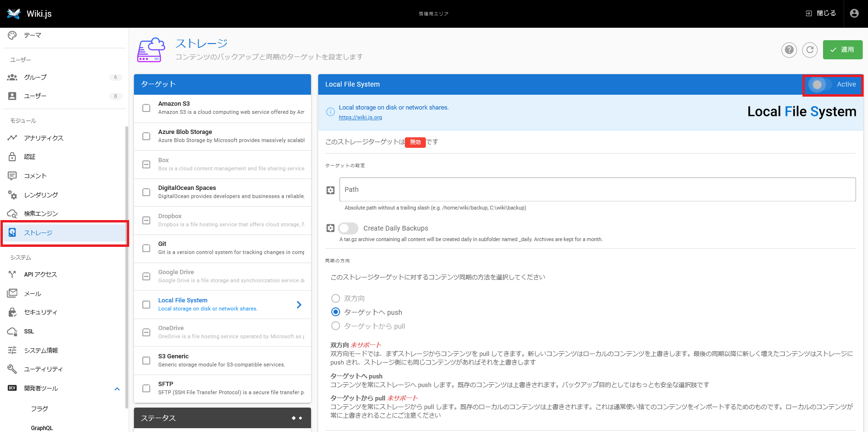Collapse the 開発者ツール section chevron
Viewport: 868px width, 432px height.
[117, 389]
